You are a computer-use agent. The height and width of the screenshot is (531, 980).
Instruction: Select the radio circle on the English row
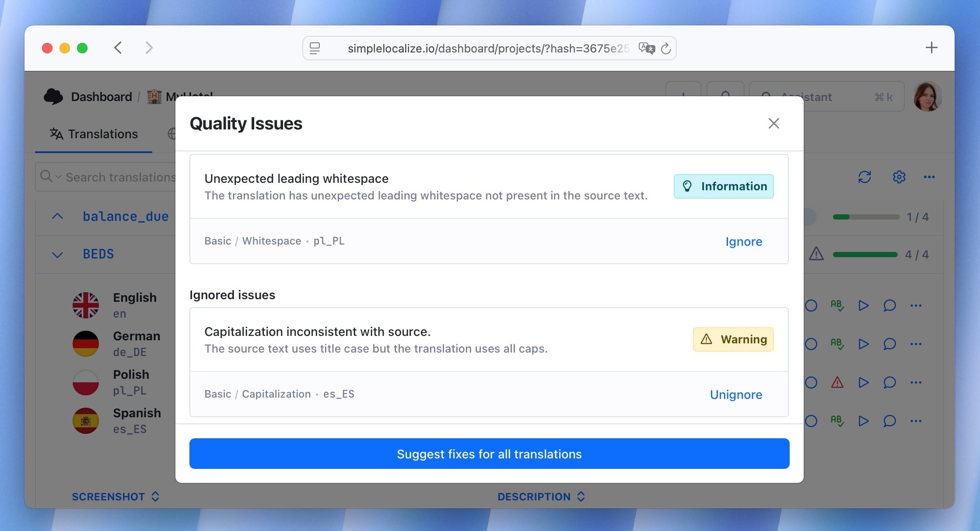click(811, 305)
